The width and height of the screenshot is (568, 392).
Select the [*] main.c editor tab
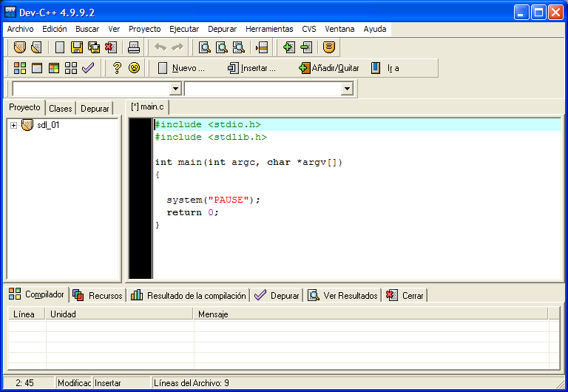147,107
